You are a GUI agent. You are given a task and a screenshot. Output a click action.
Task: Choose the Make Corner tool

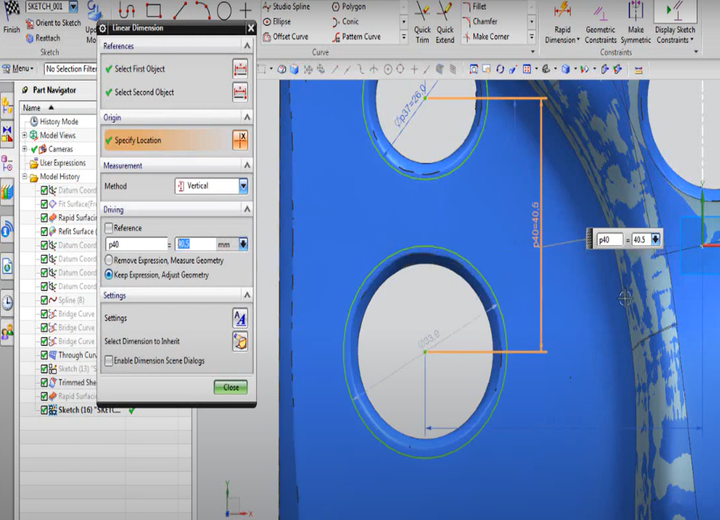[x=486, y=36]
